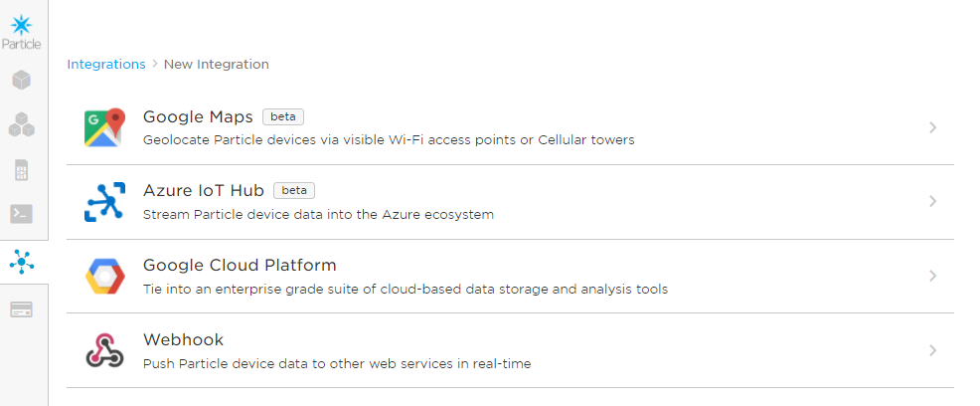Expand Google Cloud Platform row chevron
Viewport: 980px width, 406px height.
(x=932, y=276)
